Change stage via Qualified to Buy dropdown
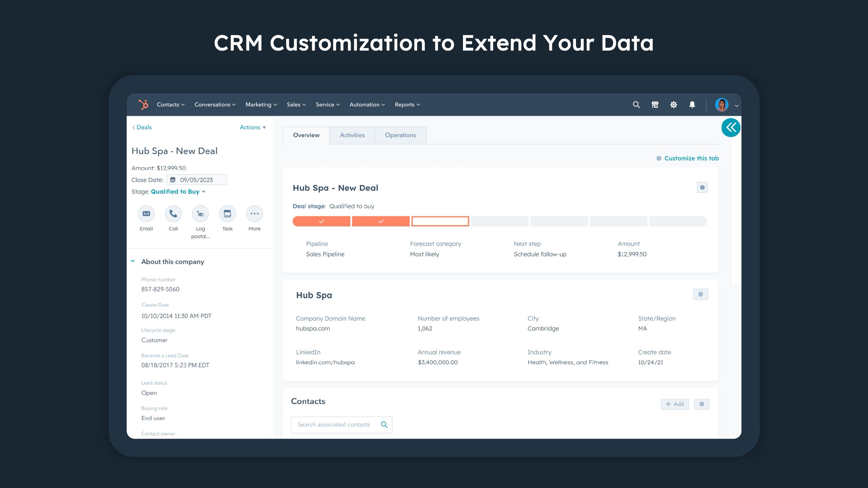This screenshot has width=868, height=488. pyautogui.click(x=178, y=192)
